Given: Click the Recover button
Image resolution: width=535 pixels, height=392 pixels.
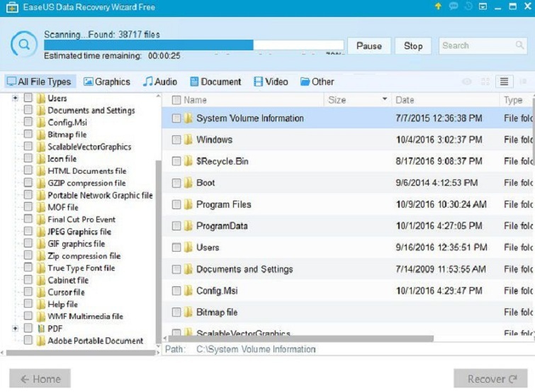Looking at the screenshot, I should coord(490,379).
